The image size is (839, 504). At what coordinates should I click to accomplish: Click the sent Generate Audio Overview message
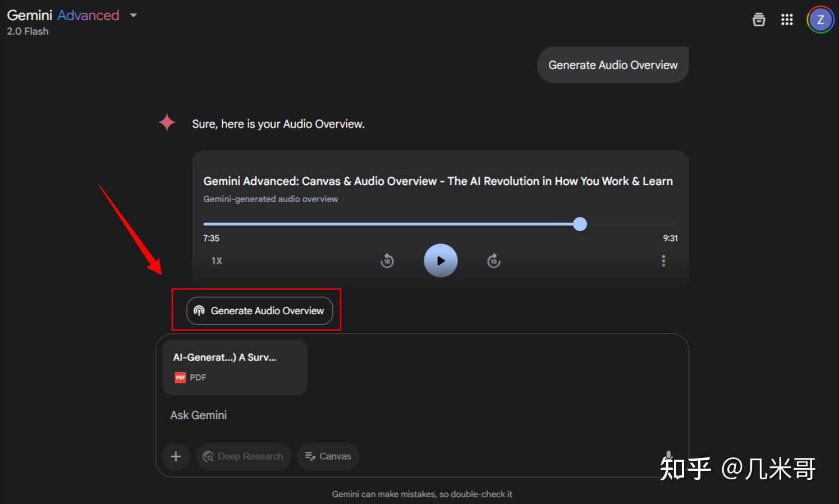coord(613,65)
